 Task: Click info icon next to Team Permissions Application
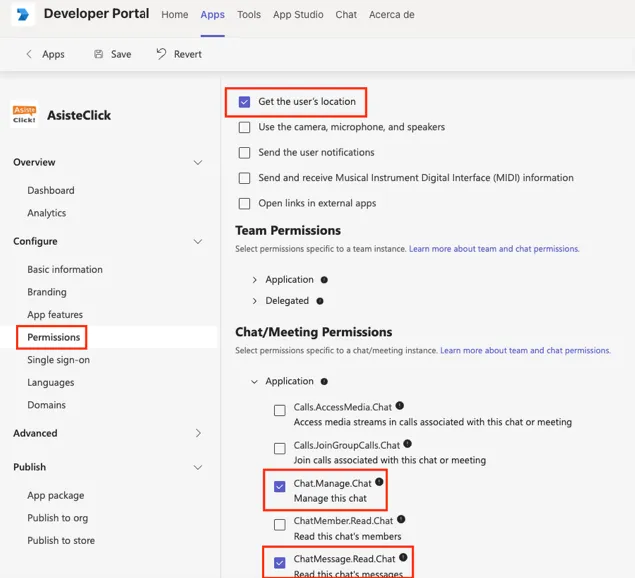coord(324,280)
